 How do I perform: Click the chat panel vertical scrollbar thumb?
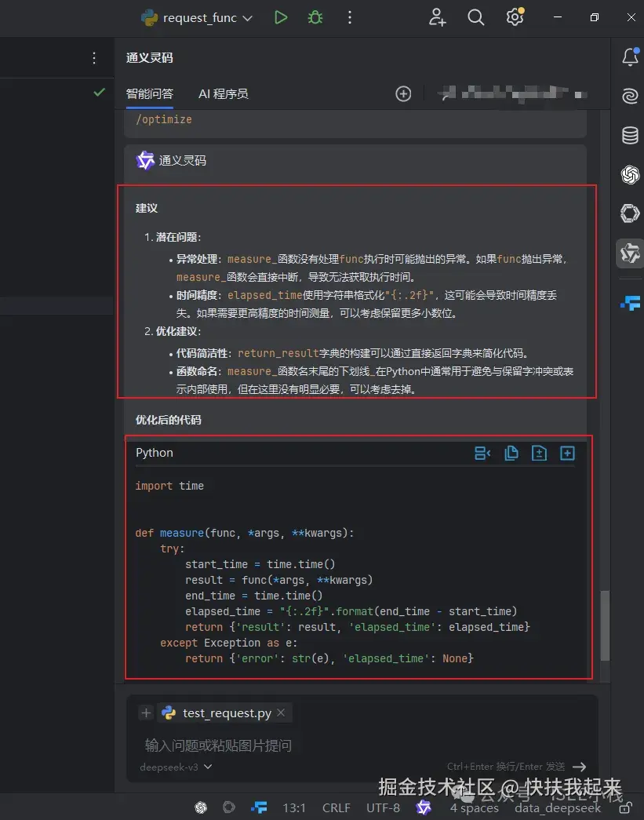pyautogui.click(x=605, y=625)
